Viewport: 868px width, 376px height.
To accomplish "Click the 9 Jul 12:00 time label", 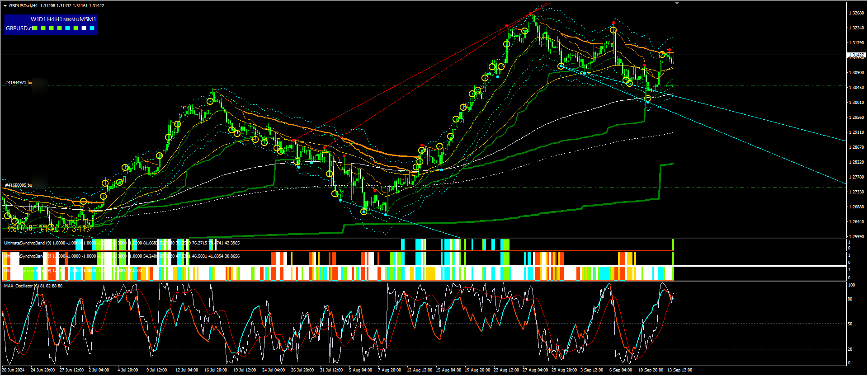I will click(157, 370).
